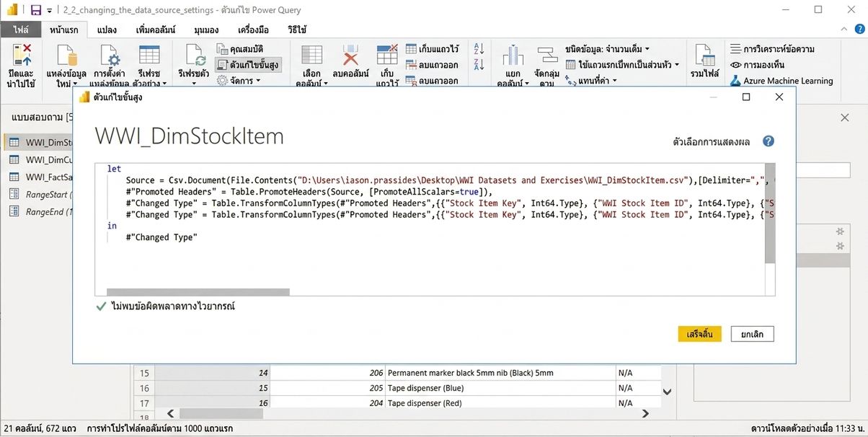Click the Split Column icon (แยกคอลัมน์)

pyautogui.click(x=513, y=56)
